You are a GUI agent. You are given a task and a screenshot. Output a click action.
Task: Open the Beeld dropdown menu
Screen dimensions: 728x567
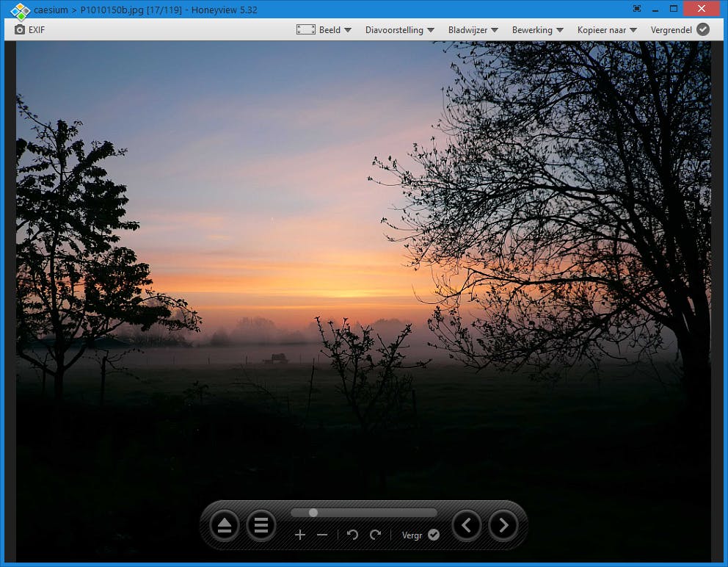tap(329, 29)
